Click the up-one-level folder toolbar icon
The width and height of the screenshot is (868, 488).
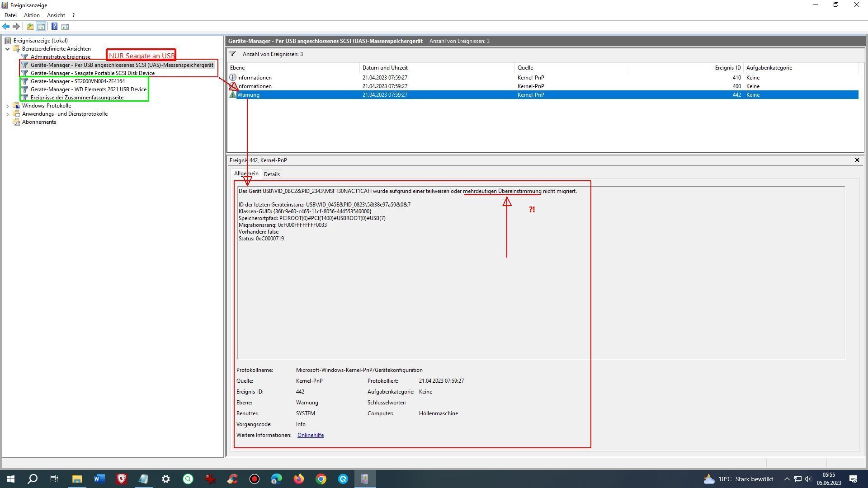point(30,27)
